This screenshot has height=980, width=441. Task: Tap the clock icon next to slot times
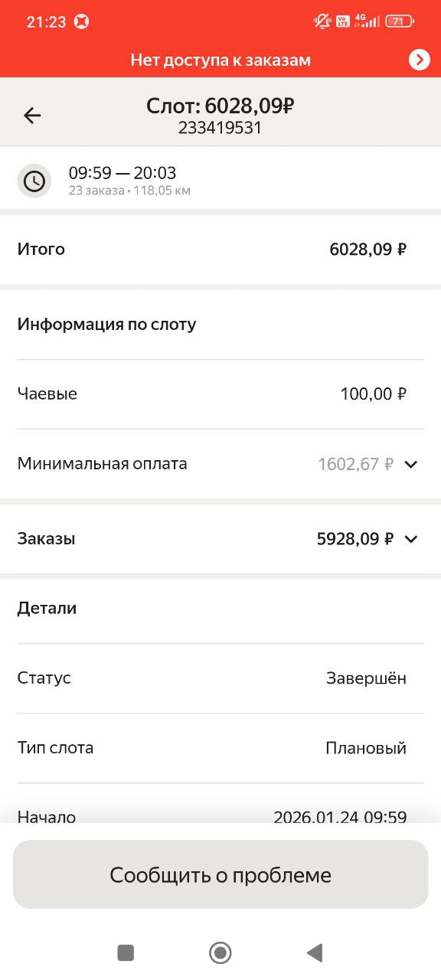tap(34, 181)
